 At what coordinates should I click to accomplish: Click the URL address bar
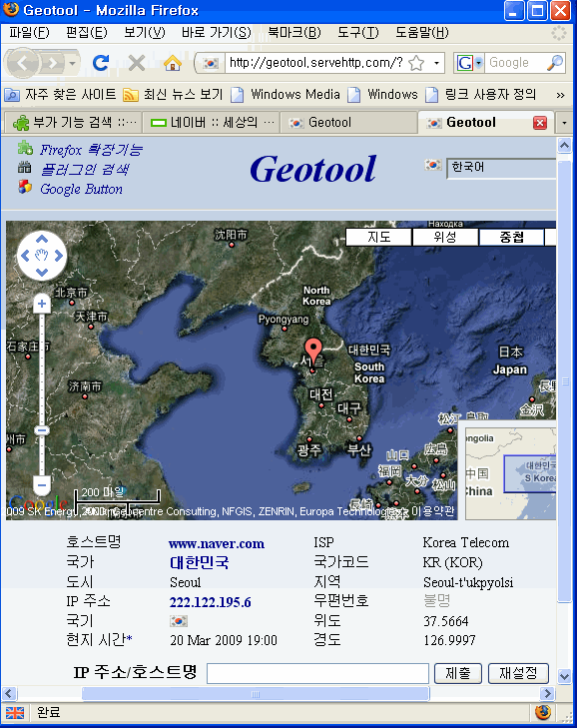click(315, 63)
